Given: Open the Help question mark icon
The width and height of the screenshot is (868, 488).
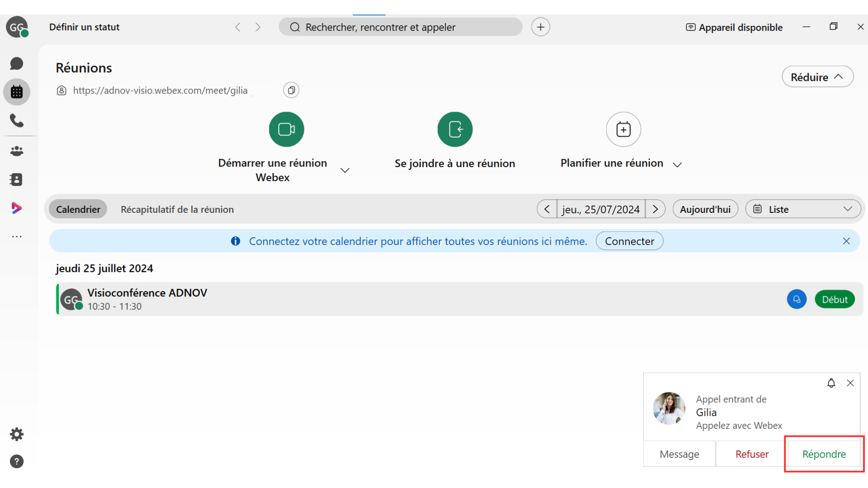Looking at the screenshot, I should coord(17,461).
